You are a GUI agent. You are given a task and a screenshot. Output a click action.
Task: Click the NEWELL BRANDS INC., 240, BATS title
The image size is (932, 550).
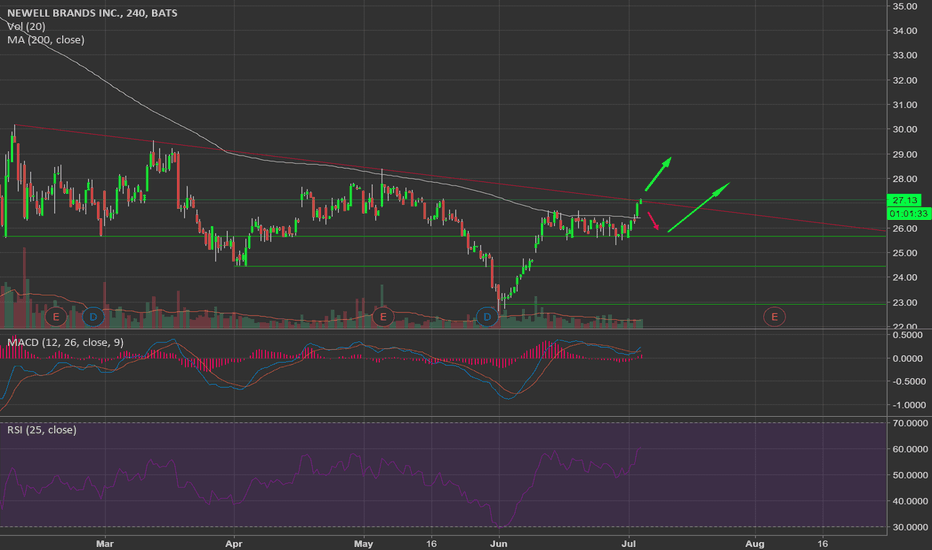(92, 12)
